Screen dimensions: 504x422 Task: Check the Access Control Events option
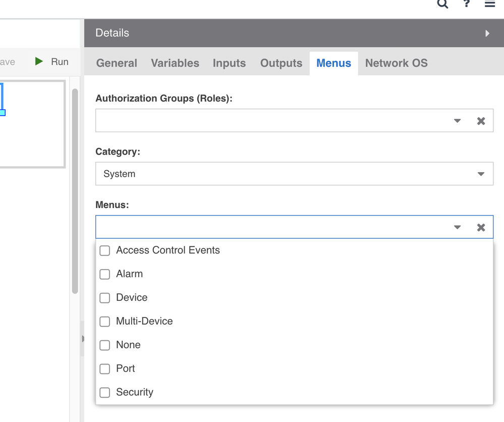pos(105,251)
